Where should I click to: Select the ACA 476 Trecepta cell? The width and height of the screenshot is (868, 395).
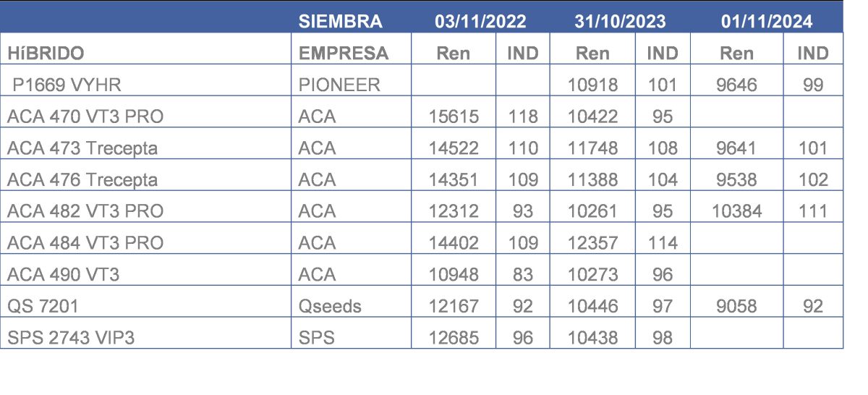pyautogui.click(x=82, y=179)
